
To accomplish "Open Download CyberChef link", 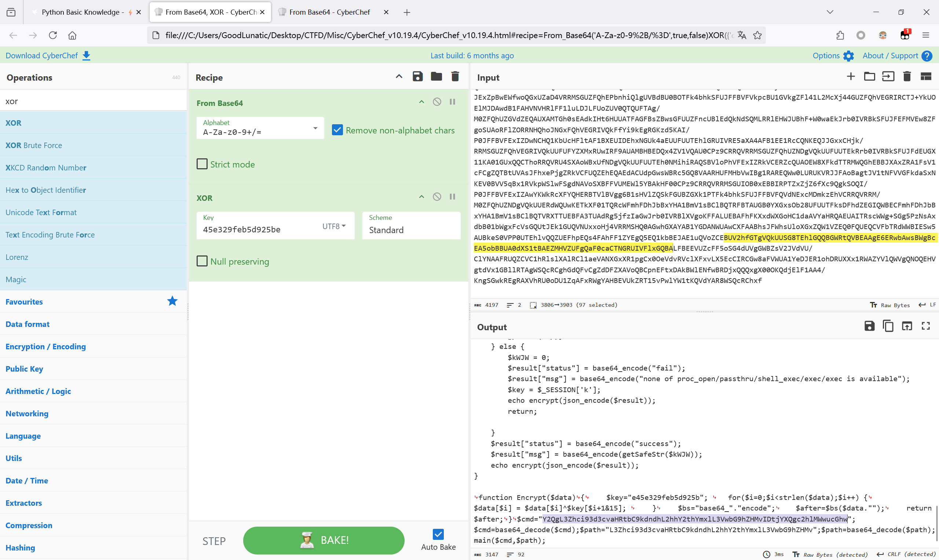I will click(48, 55).
